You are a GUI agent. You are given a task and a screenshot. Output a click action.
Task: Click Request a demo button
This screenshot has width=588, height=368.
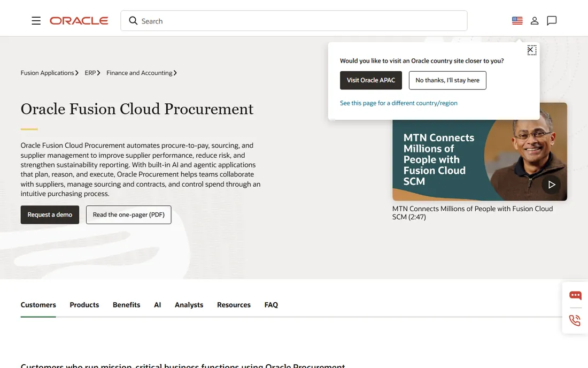(x=50, y=214)
